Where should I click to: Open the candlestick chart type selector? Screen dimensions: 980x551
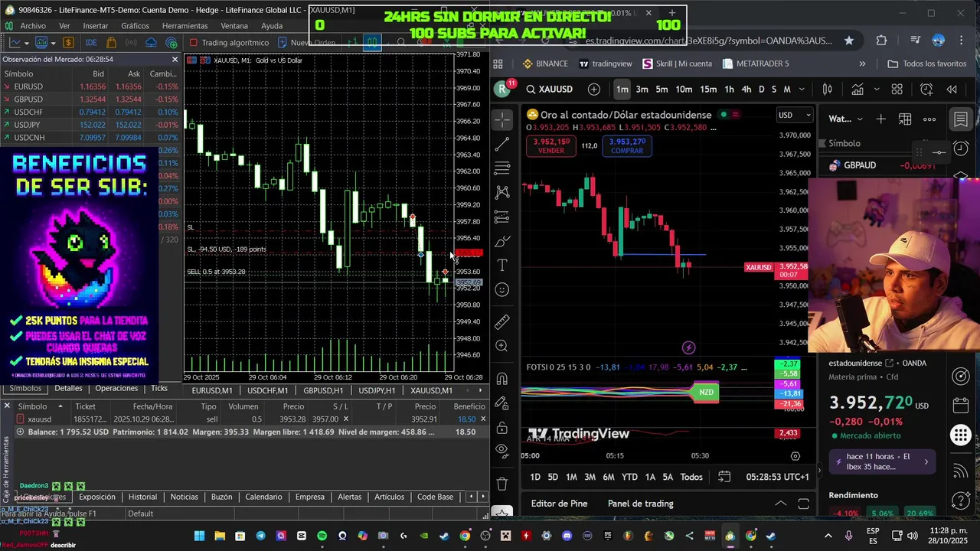(x=827, y=90)
